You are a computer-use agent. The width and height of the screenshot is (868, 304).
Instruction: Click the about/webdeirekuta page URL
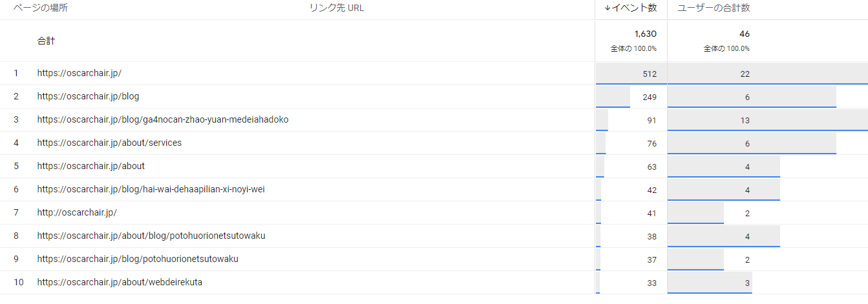[x=123, y=283]
